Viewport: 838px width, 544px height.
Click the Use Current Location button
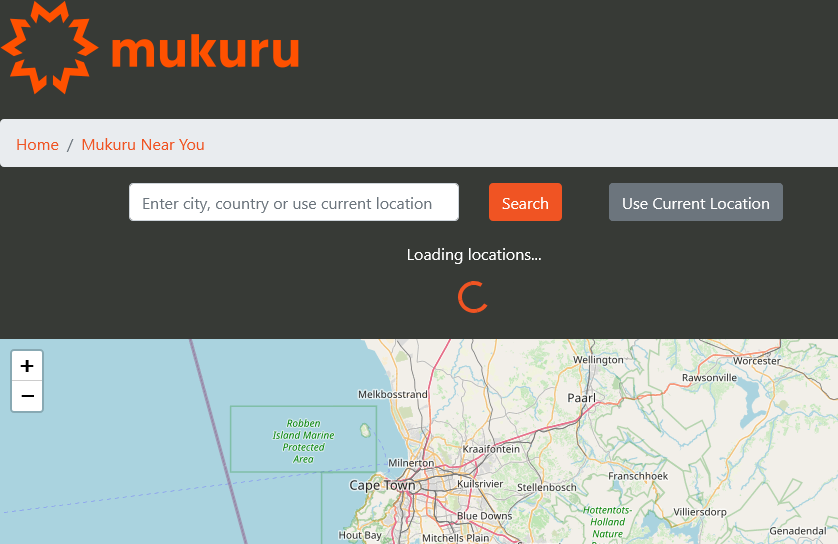point(695,203)
